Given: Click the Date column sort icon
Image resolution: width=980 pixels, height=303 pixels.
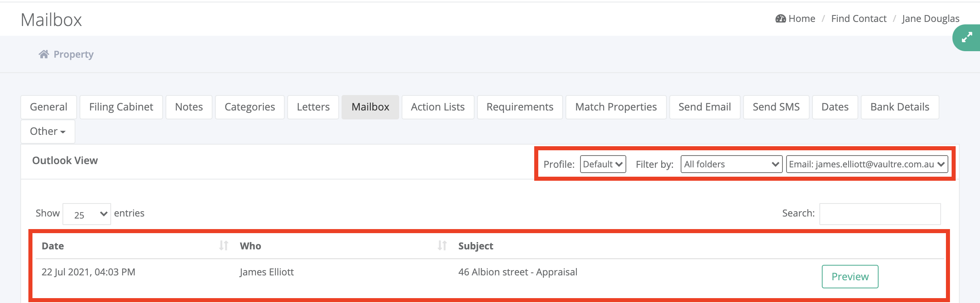Looking at the screenshot, I should click(224, 246).
